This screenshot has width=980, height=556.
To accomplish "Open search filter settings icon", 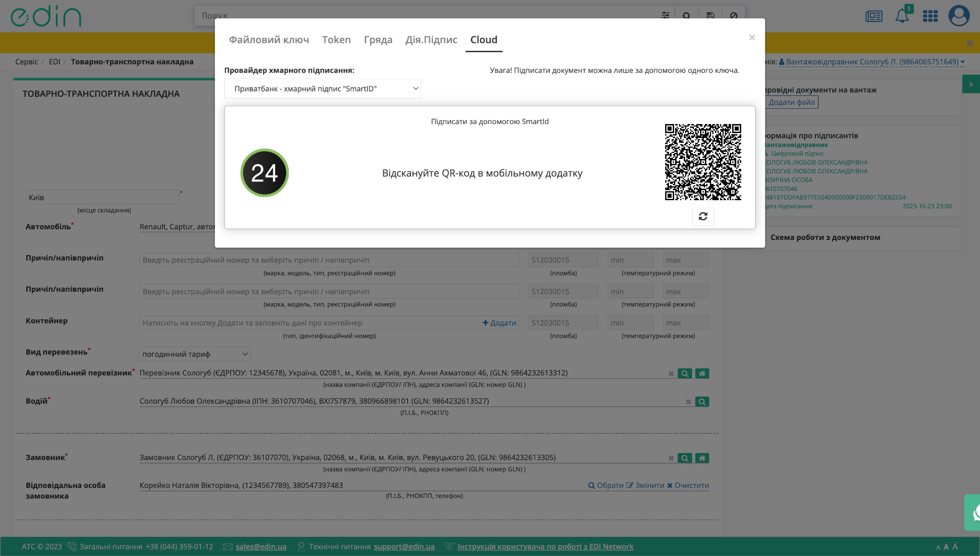I will (x=665, y=15).
